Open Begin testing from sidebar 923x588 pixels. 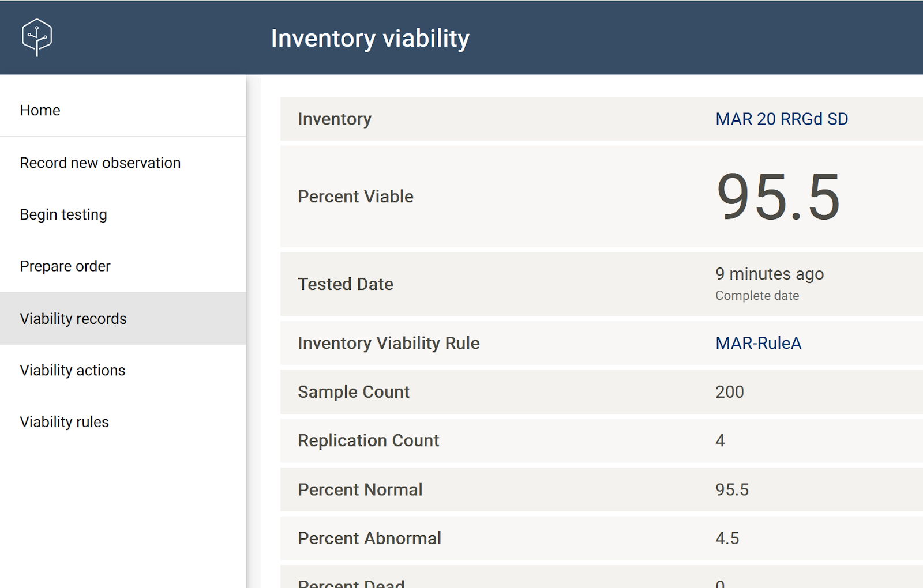coord(123,214)
